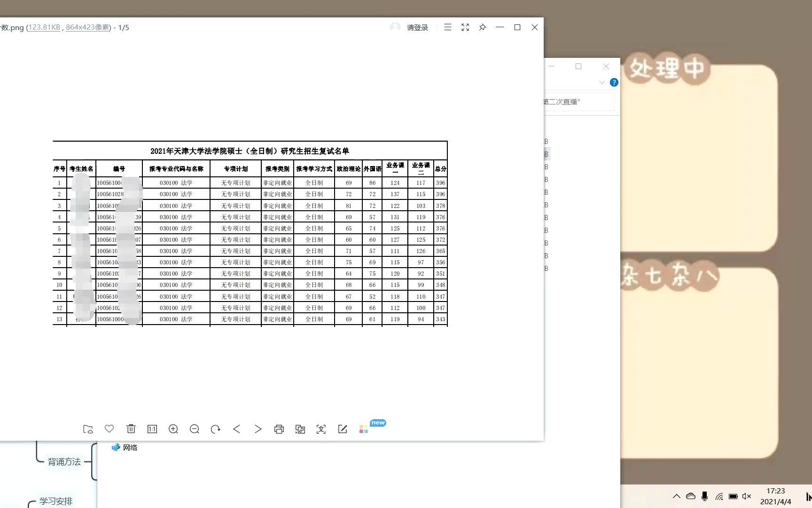Go to the next image
This screenshot has height=508, width=812.
pyautogui.click(x=258, y=429)
